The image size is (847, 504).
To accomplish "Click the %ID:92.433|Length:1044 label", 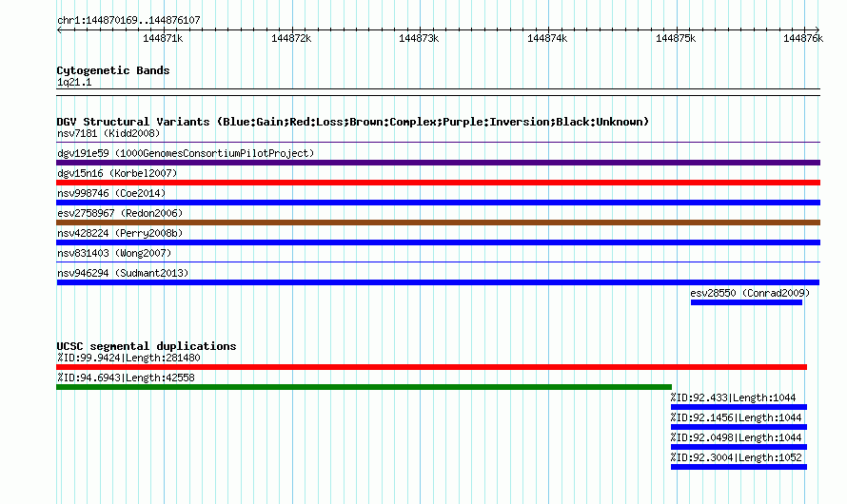I will [x=733, y=397].
